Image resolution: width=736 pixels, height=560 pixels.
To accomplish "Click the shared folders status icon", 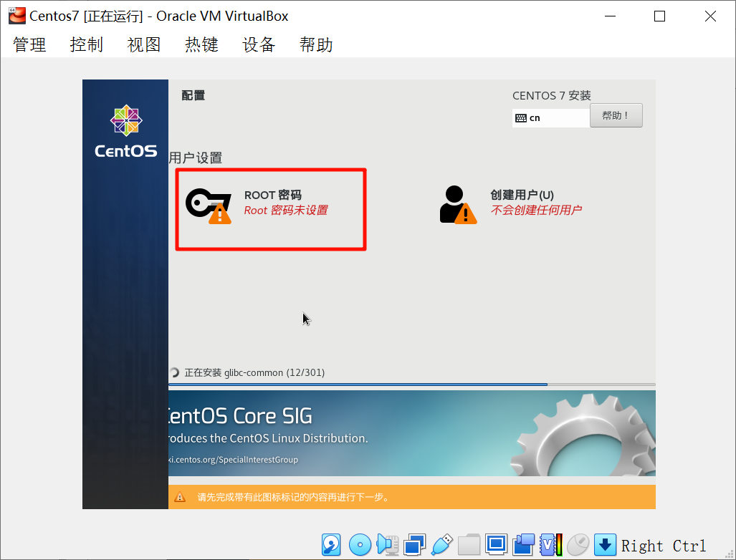I will [x=469, y=544].
